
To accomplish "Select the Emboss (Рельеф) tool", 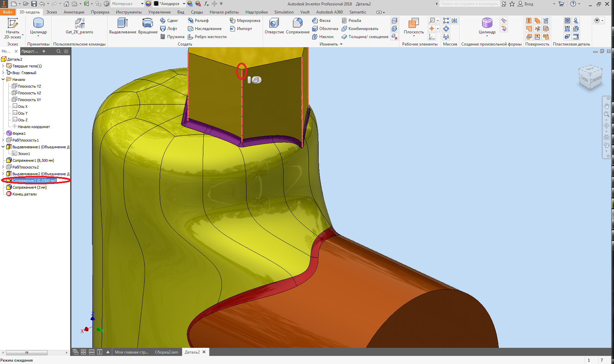I will [x=198, y=21].
